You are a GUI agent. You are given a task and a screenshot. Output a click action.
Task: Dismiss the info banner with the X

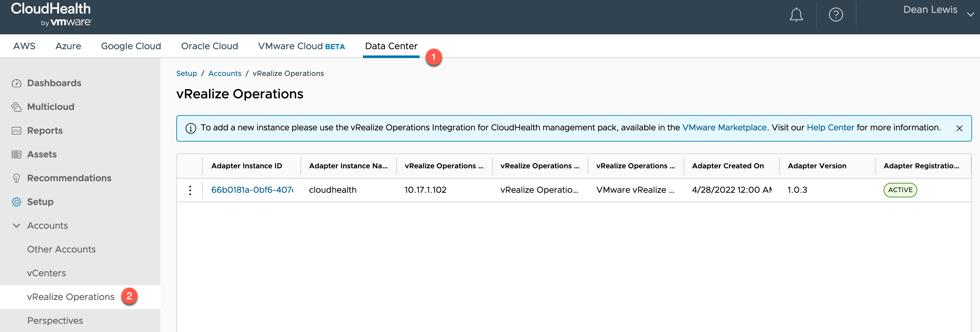click(959, 128)
